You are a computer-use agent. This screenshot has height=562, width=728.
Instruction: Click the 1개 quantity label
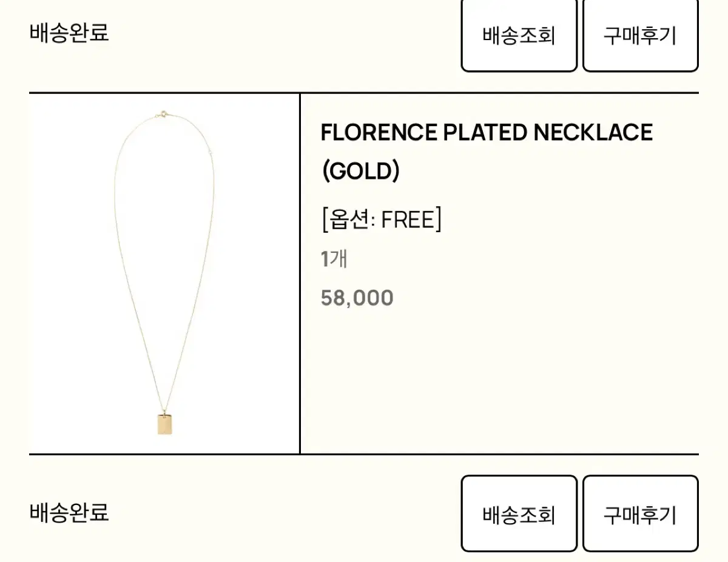point(334,259)
